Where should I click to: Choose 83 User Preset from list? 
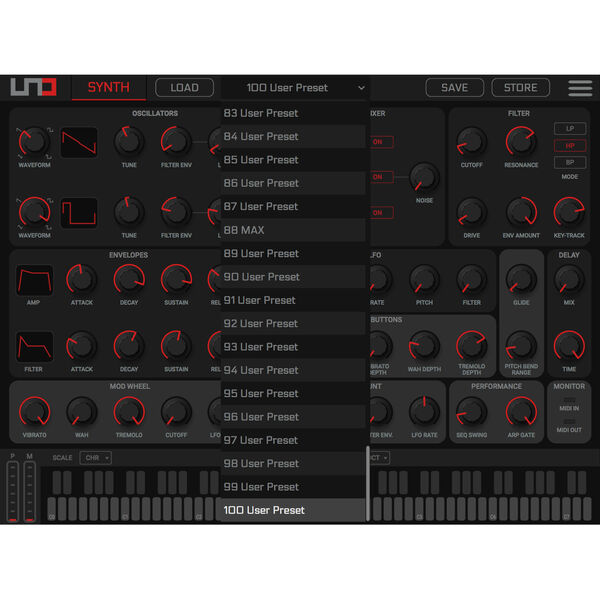(x=293, y=113)
